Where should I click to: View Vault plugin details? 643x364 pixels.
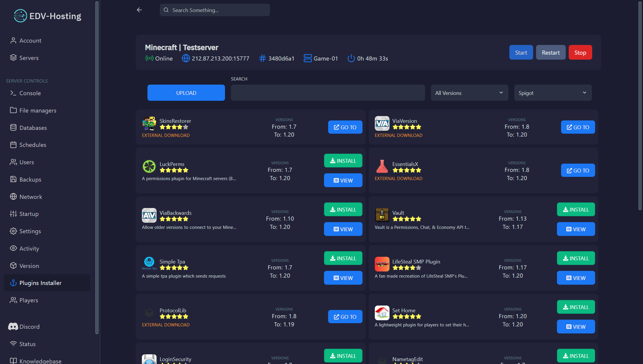click(x=576, y=229)
